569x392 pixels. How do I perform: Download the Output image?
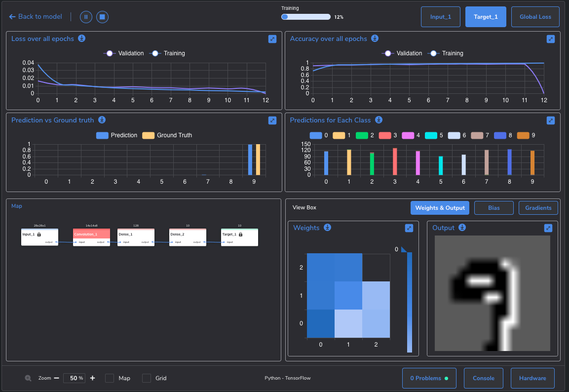[462, 228]
